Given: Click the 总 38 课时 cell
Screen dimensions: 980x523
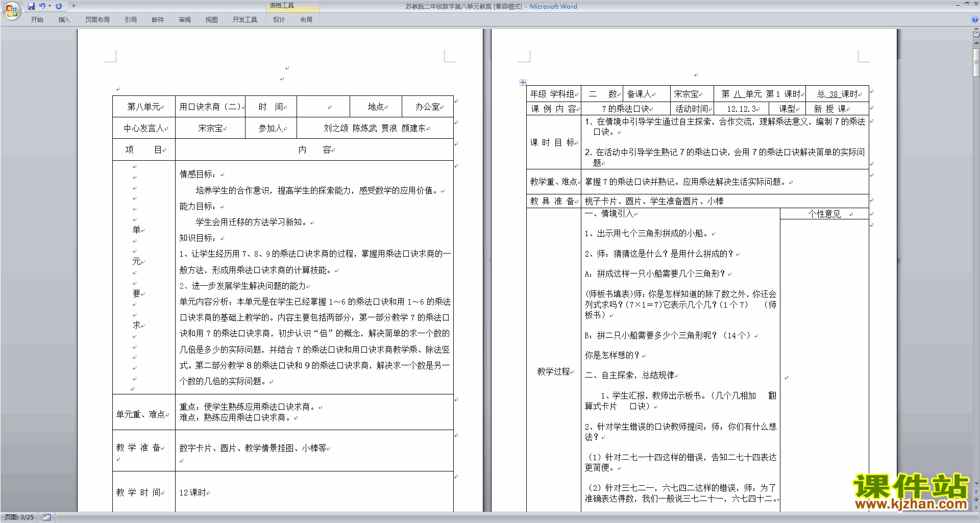Looking at the screenshot, I should tap(837, 94).
